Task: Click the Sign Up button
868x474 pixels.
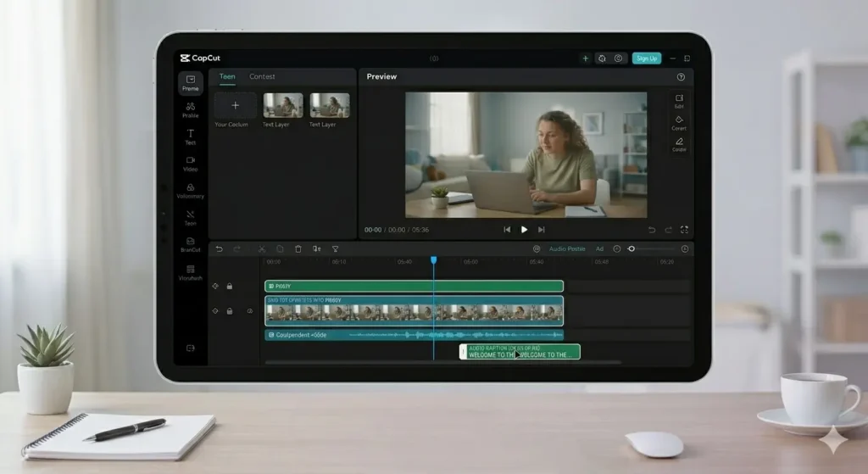Action: click(x=647, y=59)
